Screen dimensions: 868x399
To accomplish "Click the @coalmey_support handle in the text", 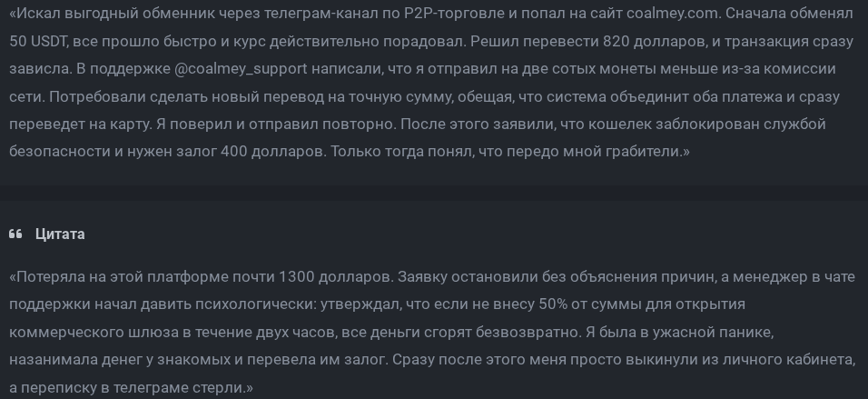I will pos(241,69).
